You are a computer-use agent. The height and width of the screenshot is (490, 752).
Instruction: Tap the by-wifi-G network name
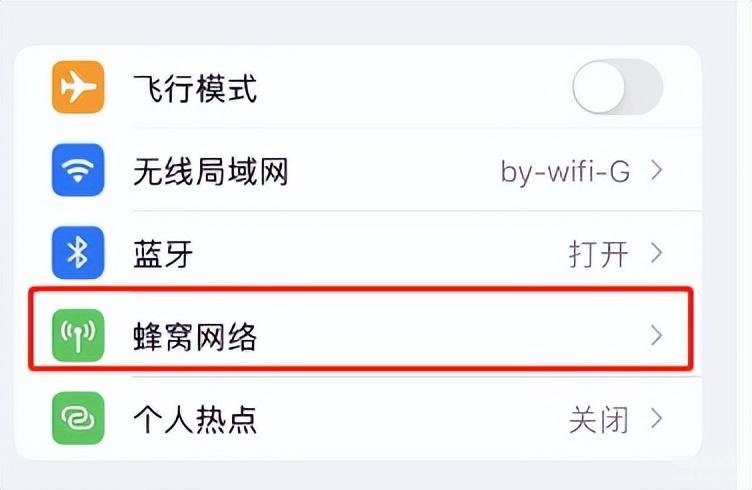pyautogui.click(x=565, y=172)
